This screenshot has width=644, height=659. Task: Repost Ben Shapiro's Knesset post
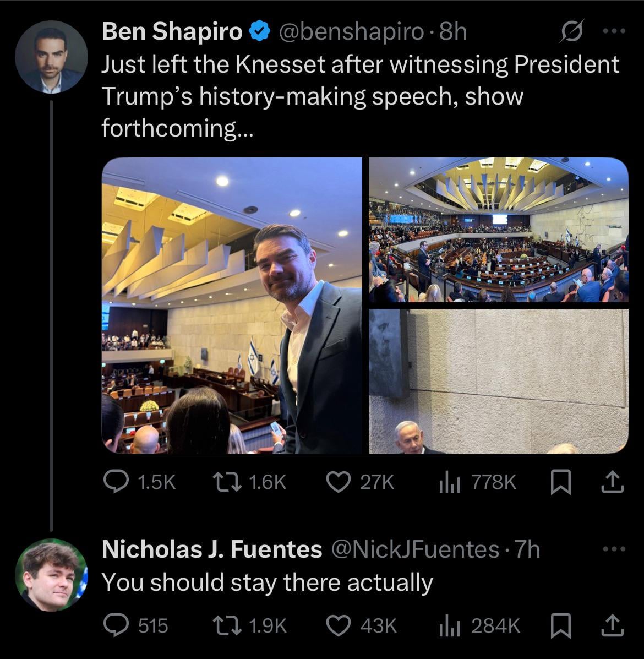tap(225, 483)
